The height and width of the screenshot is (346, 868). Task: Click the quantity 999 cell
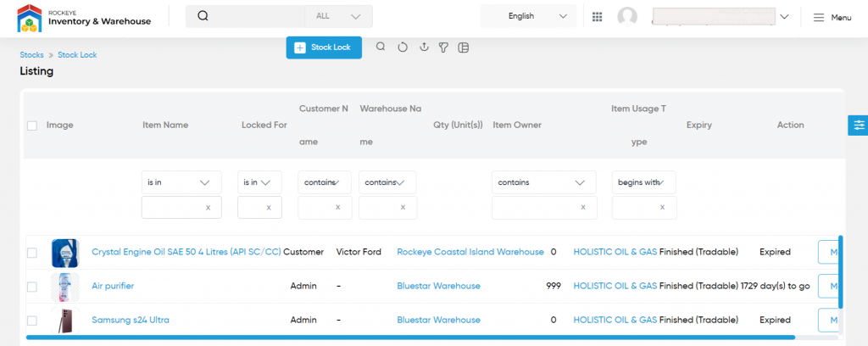click(x=553, y=286)
